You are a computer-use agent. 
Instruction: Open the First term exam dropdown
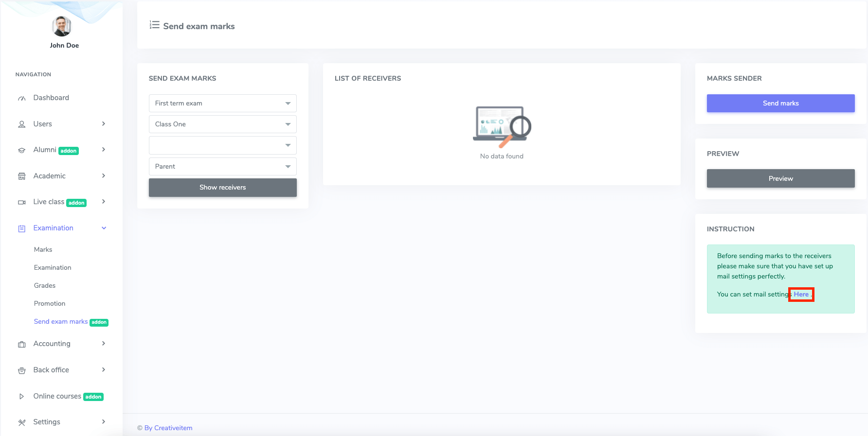[222, 104]
